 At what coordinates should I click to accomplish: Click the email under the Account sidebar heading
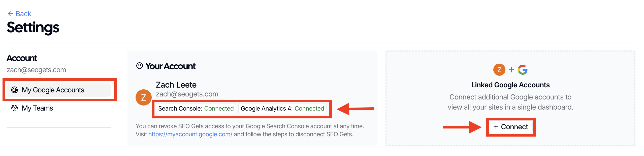36,70
